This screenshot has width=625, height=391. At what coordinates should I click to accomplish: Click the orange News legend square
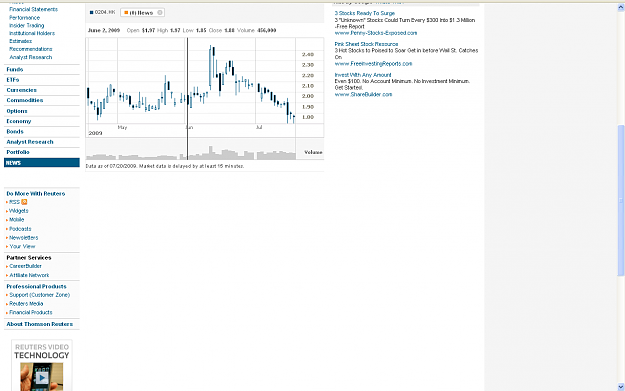tap(126, 13)
